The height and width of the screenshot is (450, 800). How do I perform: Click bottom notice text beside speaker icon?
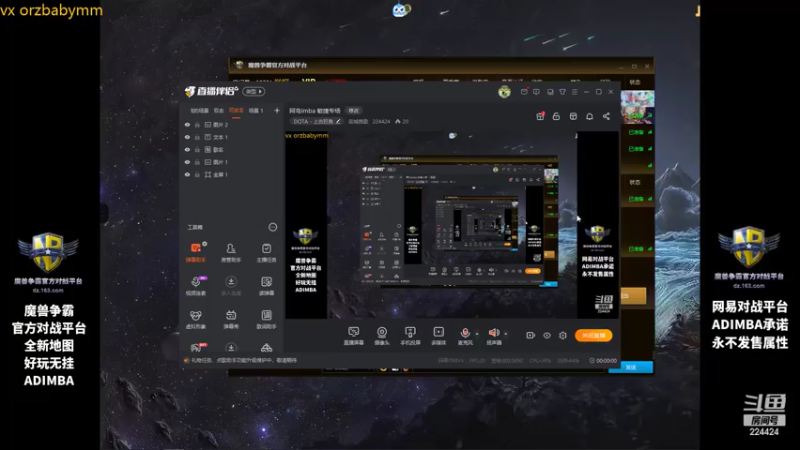coord(244,360)
